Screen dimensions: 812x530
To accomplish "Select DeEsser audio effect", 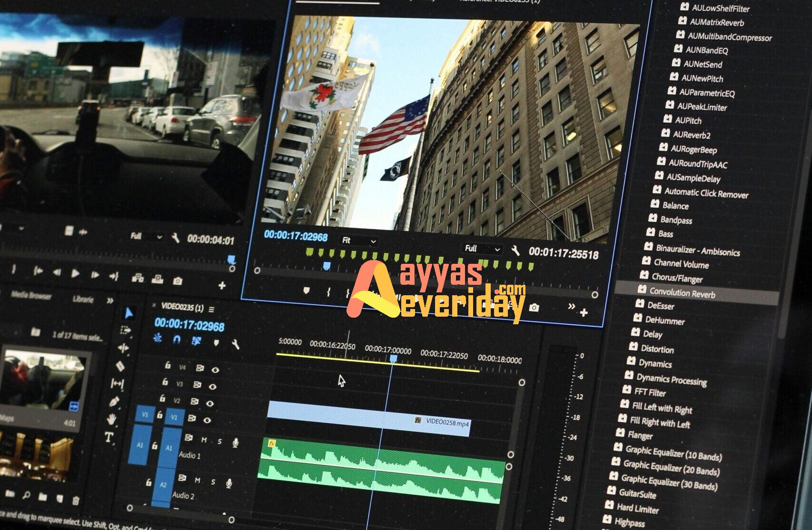I will click(x=661, y=305).
